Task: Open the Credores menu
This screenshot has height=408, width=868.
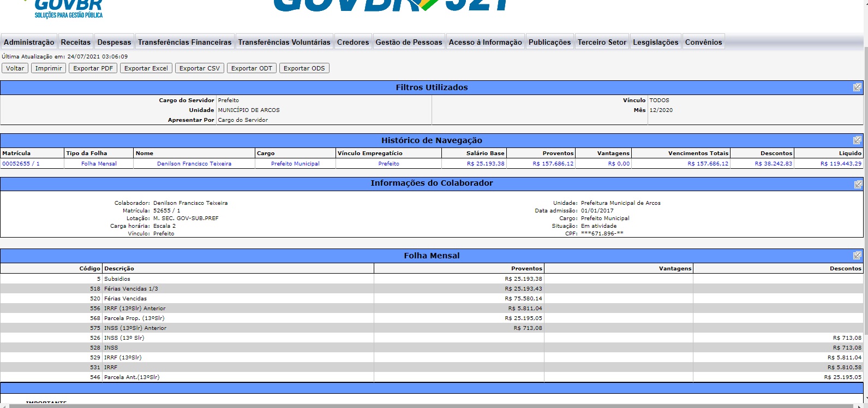Action: click(x=353, y=42)
